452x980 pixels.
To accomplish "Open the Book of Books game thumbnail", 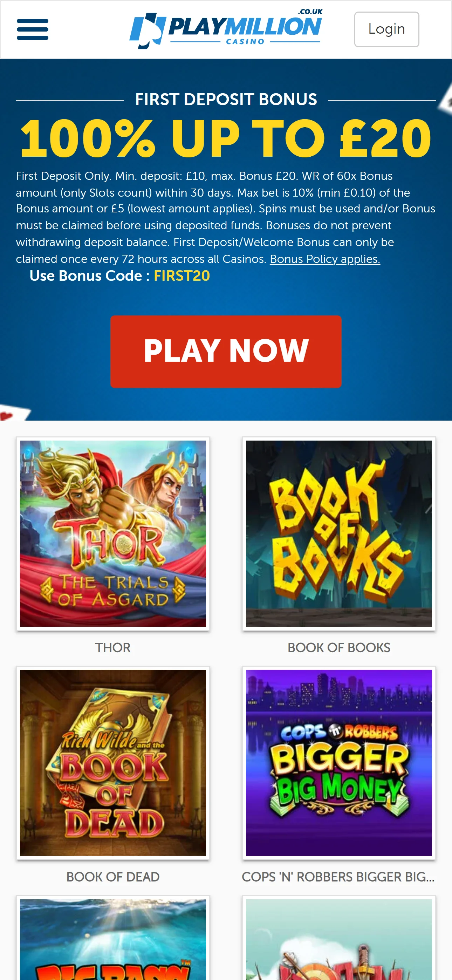I will tap(338, 533).
